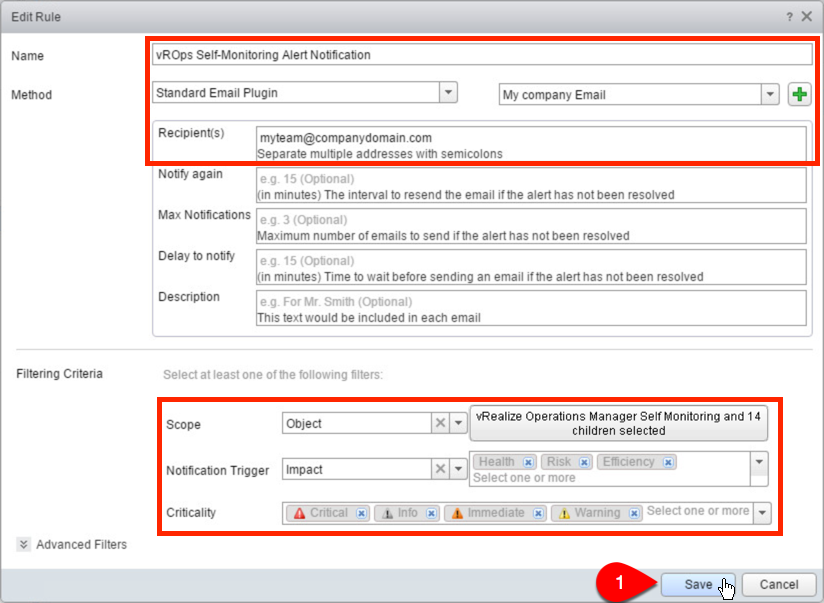Save the notification rule
This screenshot has width=824, height=603.
pyautogui.click(x=697, y=584)
